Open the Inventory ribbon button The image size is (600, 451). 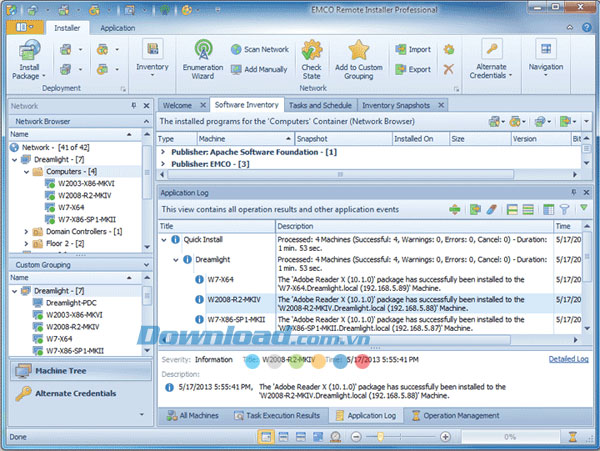pos(152,57)
